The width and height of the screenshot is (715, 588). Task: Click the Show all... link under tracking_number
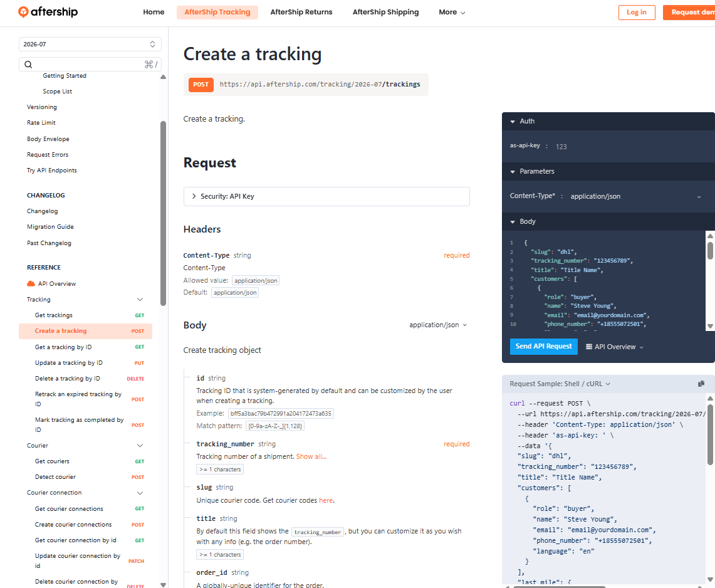pos(311,456)
